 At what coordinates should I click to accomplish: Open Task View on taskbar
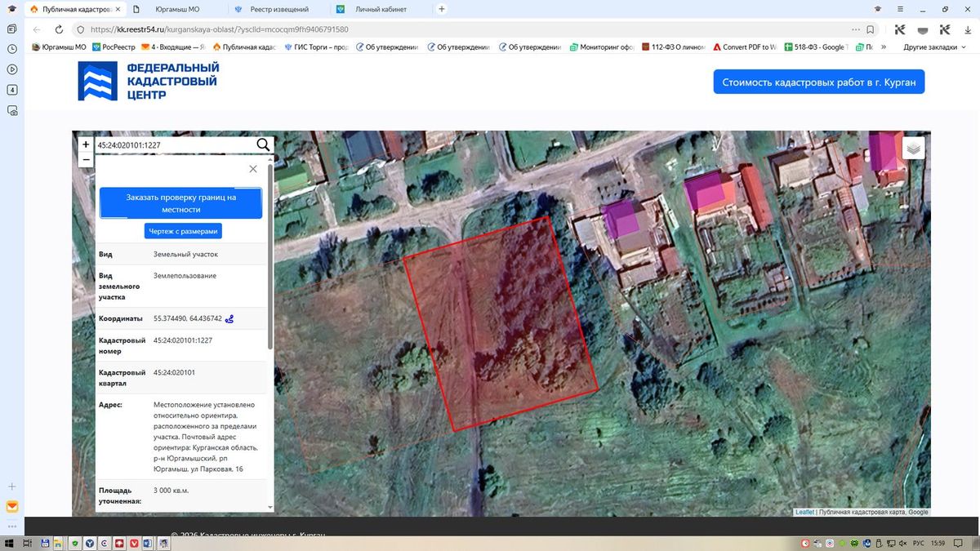click(27, 543)
